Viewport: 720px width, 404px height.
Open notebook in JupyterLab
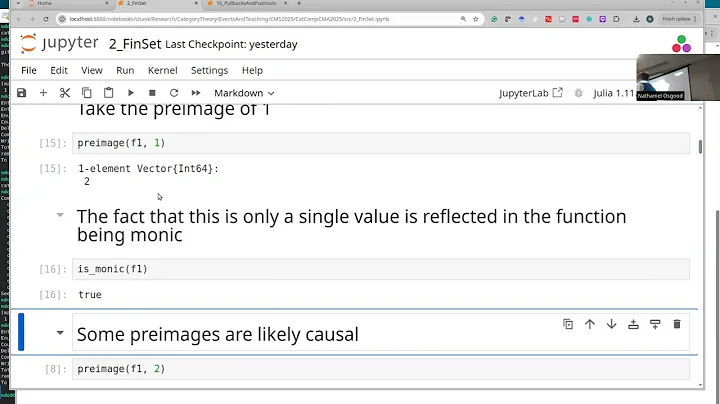[530, 93]
